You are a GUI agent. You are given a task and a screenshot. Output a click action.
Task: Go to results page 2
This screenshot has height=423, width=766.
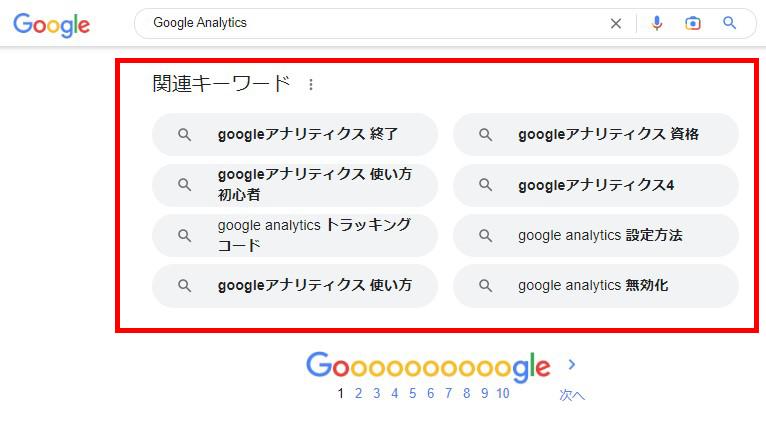click(359, 394)
